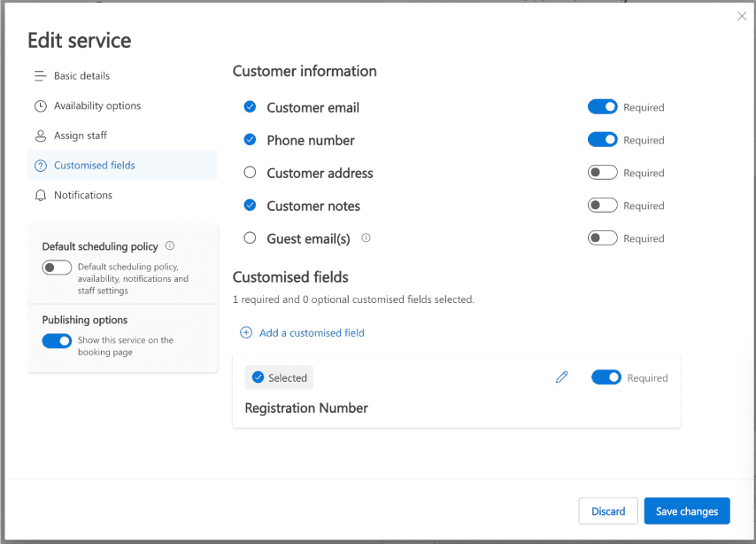The image size is (756, 544).
Task: Click the info icon next to Default scheduling policy
Action: coord(170,246)
